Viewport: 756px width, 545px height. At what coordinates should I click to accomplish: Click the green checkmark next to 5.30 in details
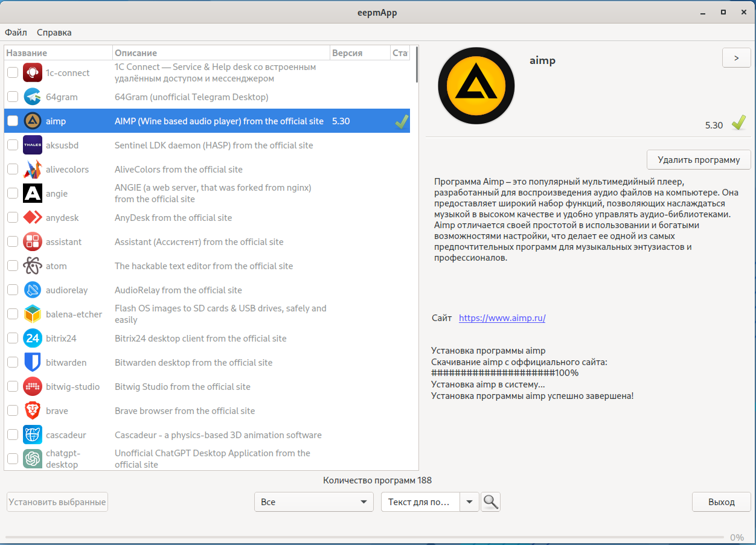(738, 123)
